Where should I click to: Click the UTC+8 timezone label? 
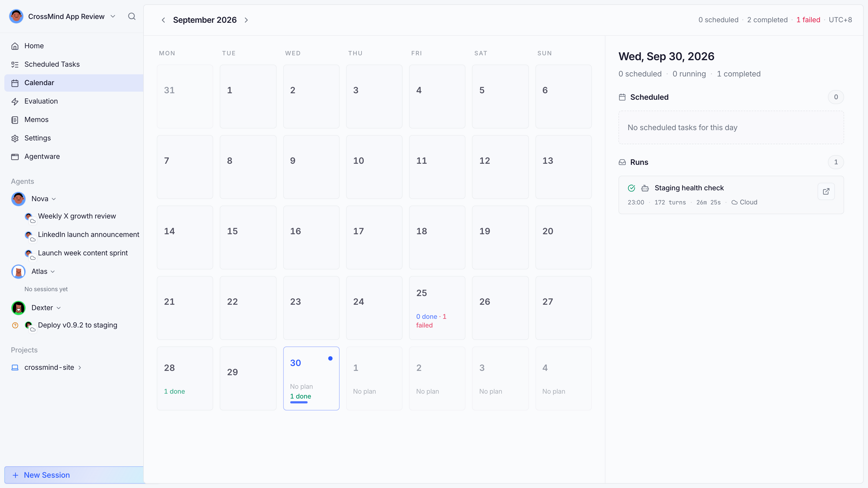840,20
